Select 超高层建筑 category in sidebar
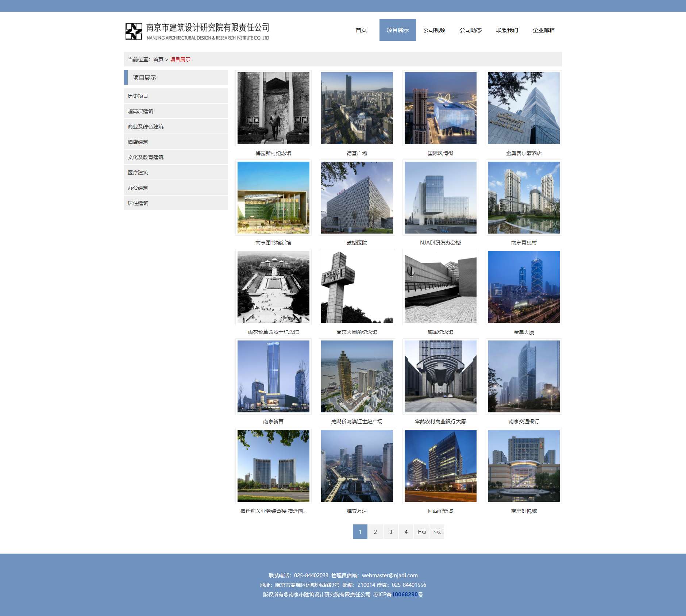This screenshot has height=616, width=686. pyautogui.click(x=176, y=111)
